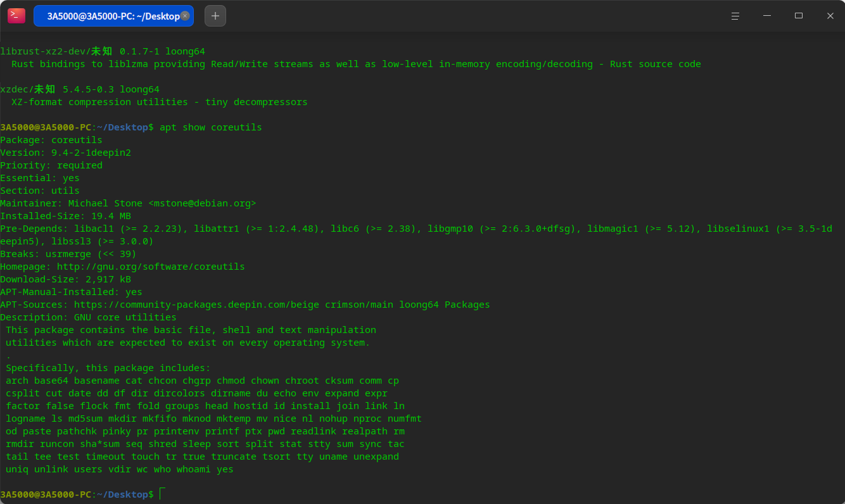Click the 'Essential: yes' line
The height and width of the screenshot is (504, 845).
(x=40, y=178)
